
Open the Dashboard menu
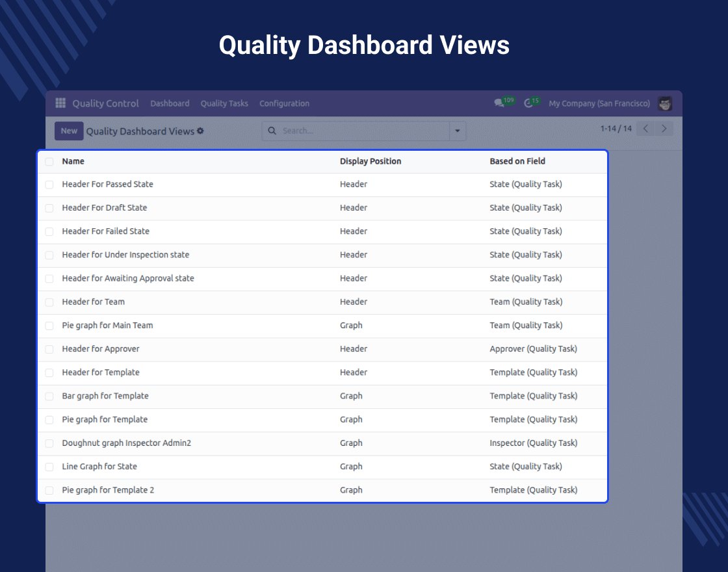pyautogui.click(x=170, y=103)
